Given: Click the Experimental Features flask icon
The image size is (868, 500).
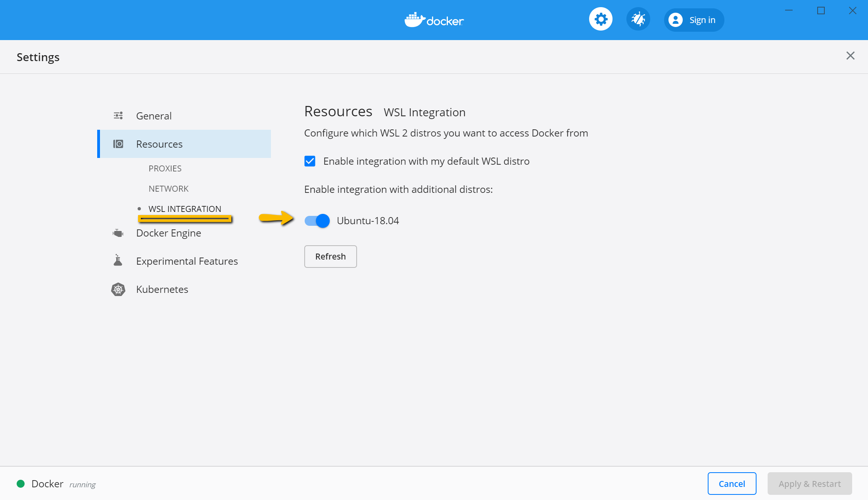Looking at the screenshot, I should tap(118, 261).
